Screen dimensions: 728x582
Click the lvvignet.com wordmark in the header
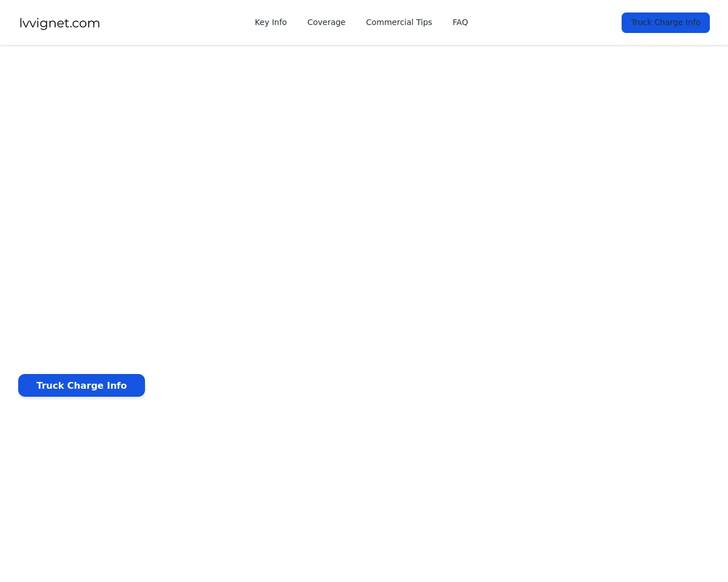pyautogui.click(x=60, y=23)
